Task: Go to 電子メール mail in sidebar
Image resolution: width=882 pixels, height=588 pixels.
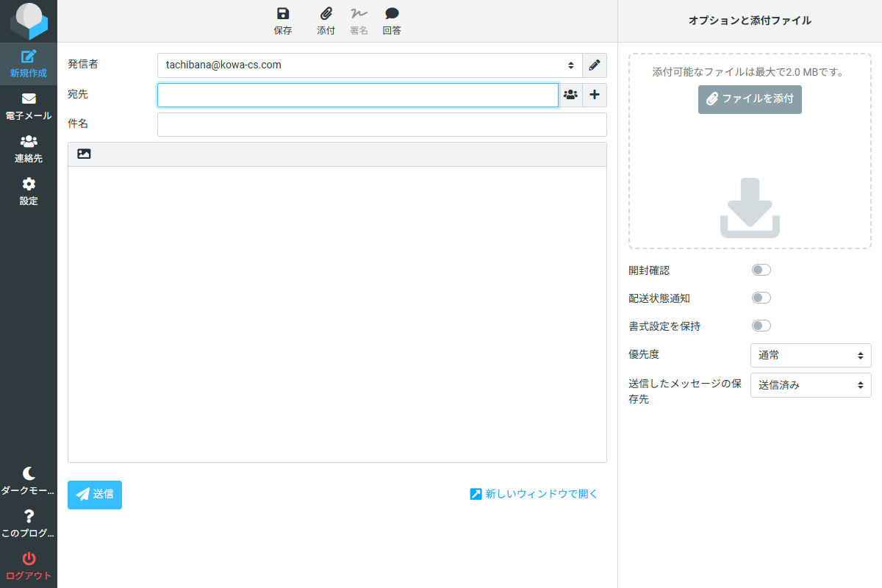Action: click(x=29, y=107)
